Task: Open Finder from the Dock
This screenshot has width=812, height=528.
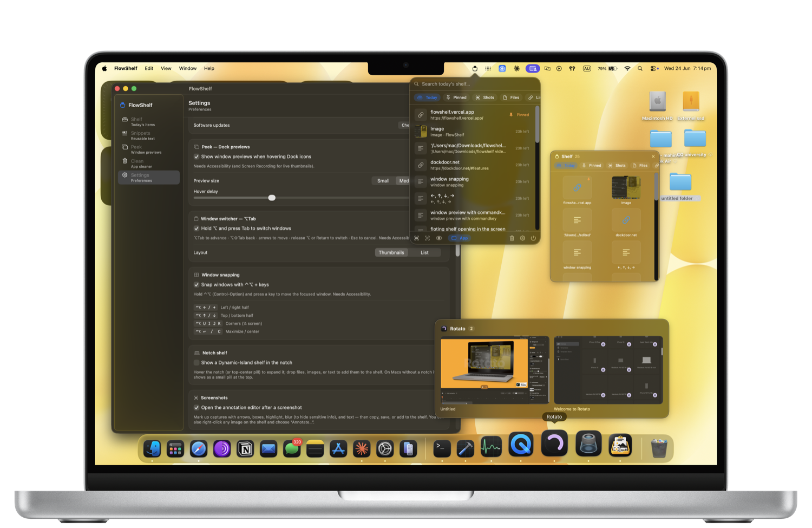Action: (x=153, y=448)
